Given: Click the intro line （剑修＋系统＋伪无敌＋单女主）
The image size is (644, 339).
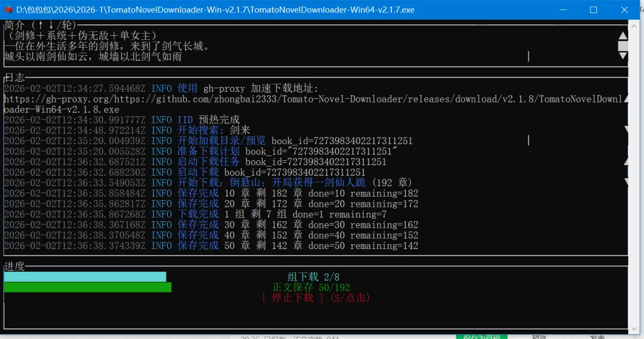Looking at the screenshot, I should click(x=82, y=35).
